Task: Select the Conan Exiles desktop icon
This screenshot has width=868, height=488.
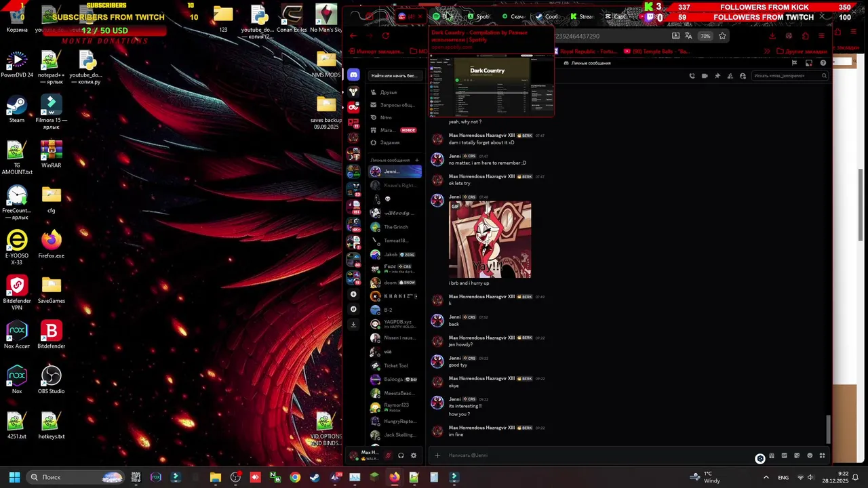Action: [291, 19]
